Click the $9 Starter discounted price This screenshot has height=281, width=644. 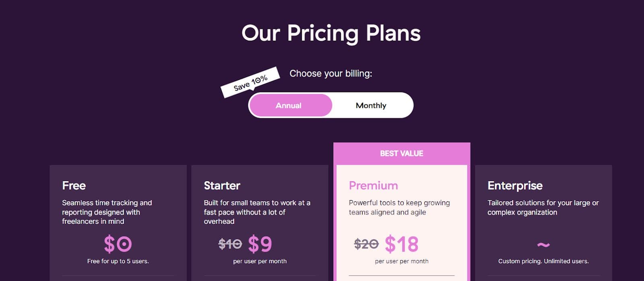pos(260,244)
